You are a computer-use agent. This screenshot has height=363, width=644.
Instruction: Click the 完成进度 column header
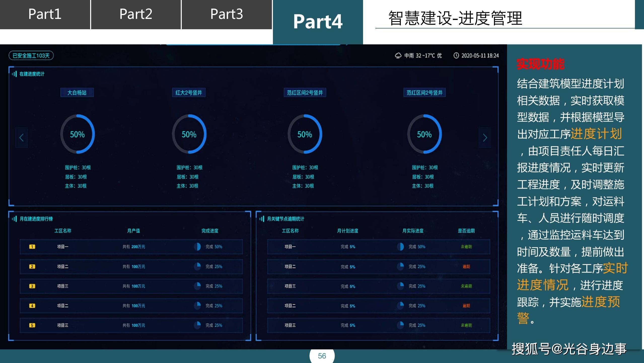click(x=210, y=231)
